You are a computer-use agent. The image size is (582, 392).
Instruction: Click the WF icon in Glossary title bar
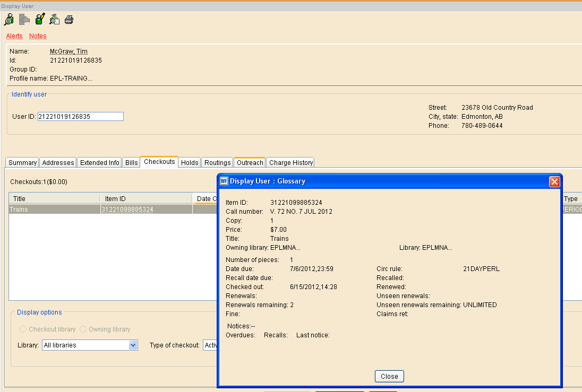[x=224, y=181]
